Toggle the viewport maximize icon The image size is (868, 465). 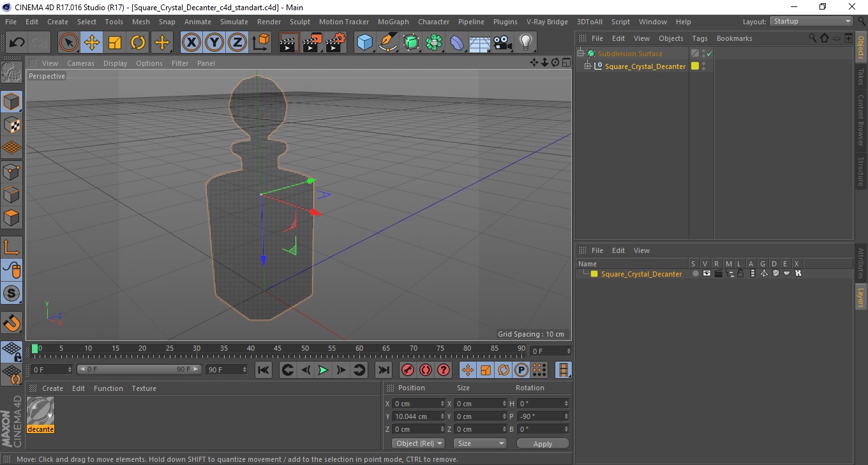pos(566,62)
